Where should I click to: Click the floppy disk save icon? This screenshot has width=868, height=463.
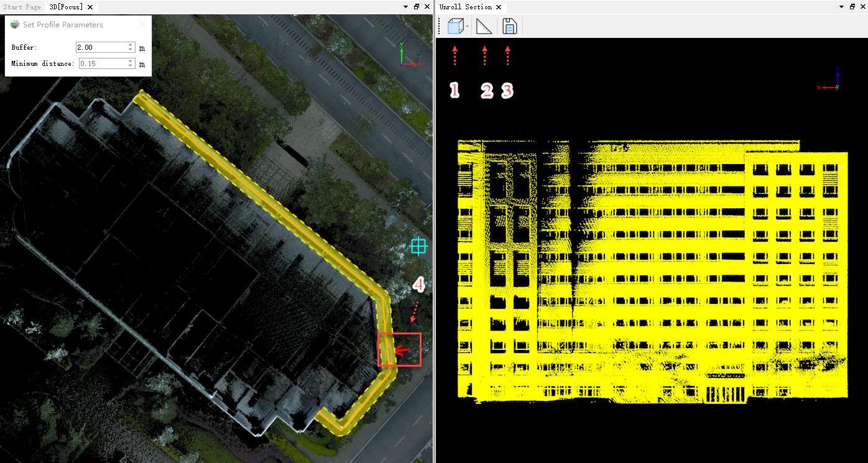[x=510, y=27]
